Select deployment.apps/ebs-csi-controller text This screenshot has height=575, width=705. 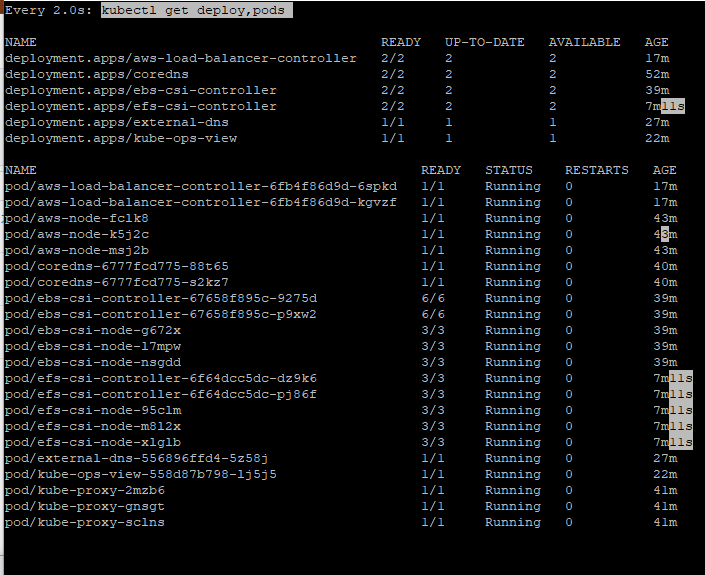[x=141, y=90]
